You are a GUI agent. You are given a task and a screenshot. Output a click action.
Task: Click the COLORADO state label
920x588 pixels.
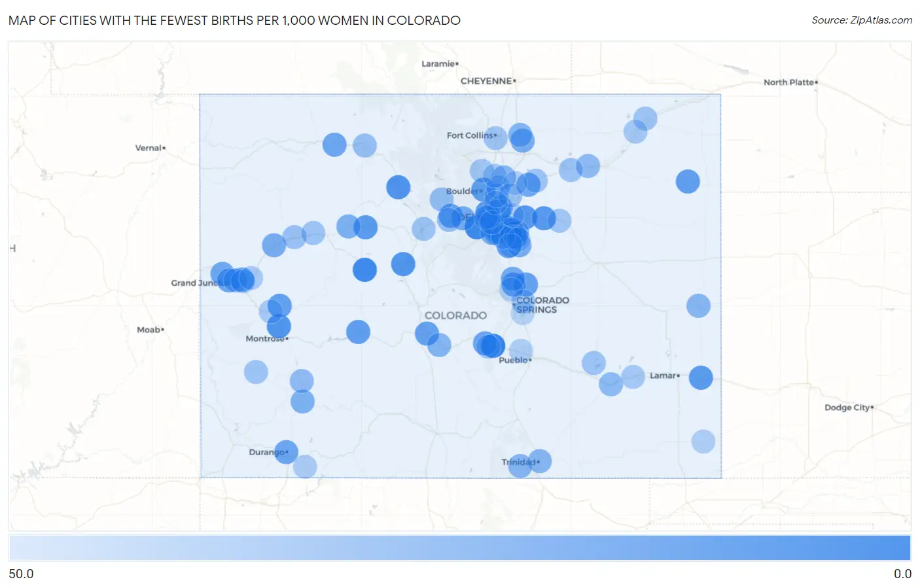[455, 315]
